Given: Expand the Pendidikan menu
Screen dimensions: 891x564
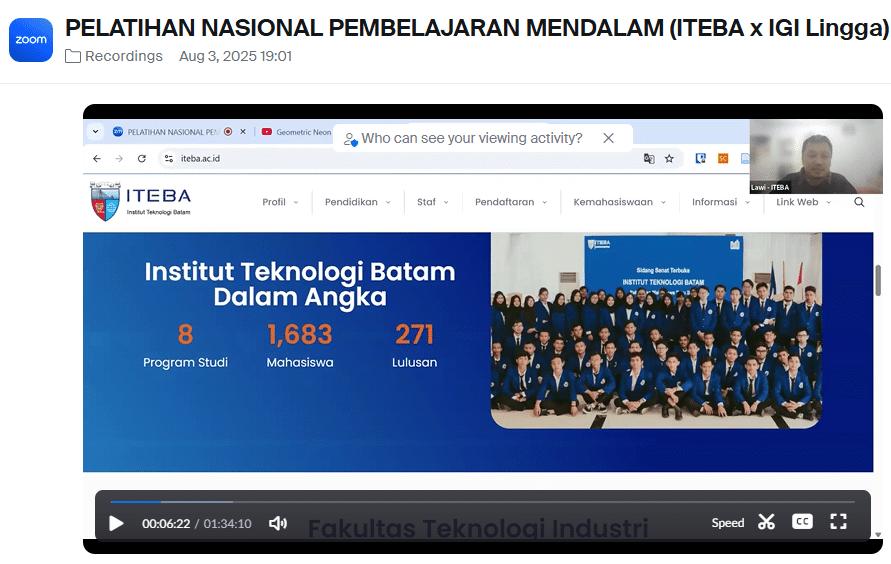Looking at the screenshot, I should (357, 202).
